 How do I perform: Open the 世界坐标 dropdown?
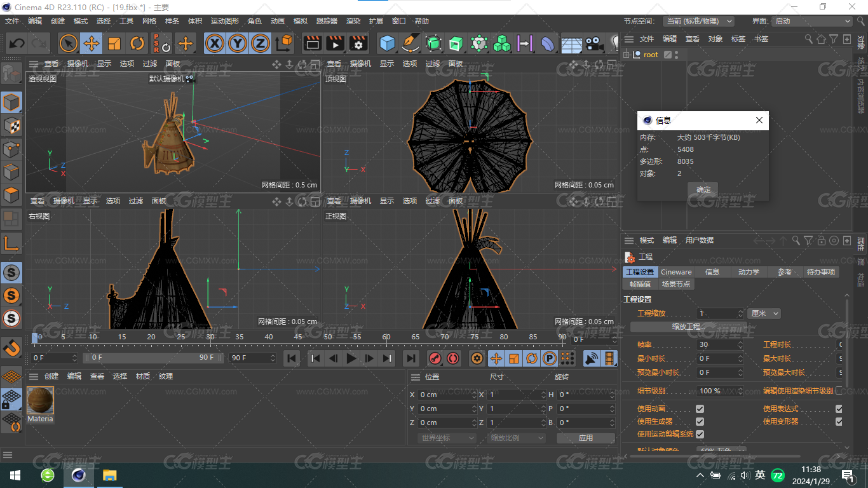447,438
